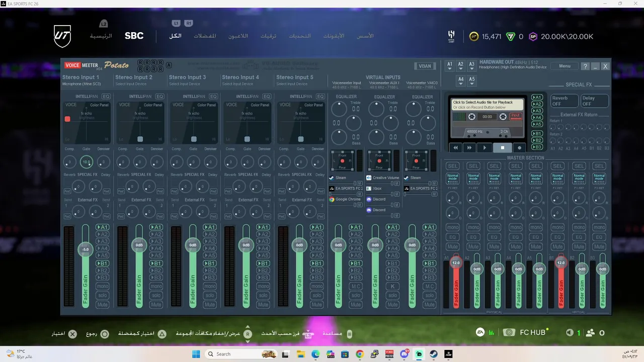Viewport: 644px width, 362px height.
Task: Open the Normal mode selector on master bus A1
Action: point(452,179)
